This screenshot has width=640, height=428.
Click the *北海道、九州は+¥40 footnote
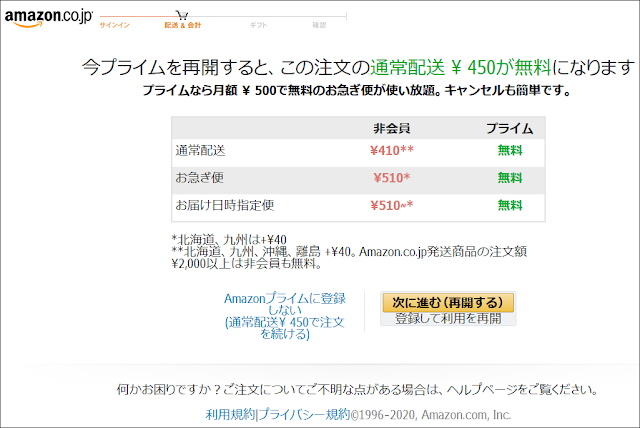coord(229,240)
